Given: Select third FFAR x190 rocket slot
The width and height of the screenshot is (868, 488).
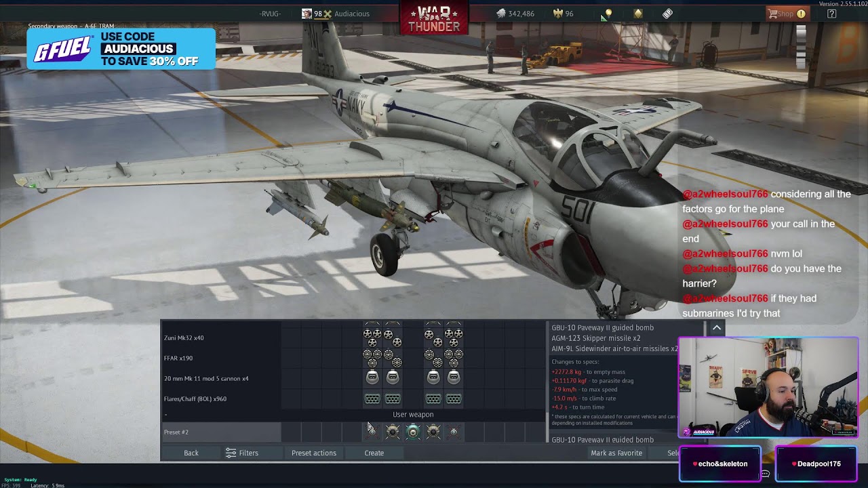Looking at the screenshot, I should (433, 358).
